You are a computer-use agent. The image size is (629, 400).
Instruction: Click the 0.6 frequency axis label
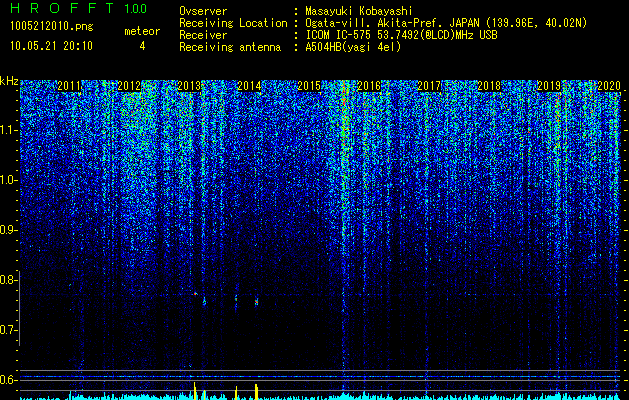pos(8,380)
